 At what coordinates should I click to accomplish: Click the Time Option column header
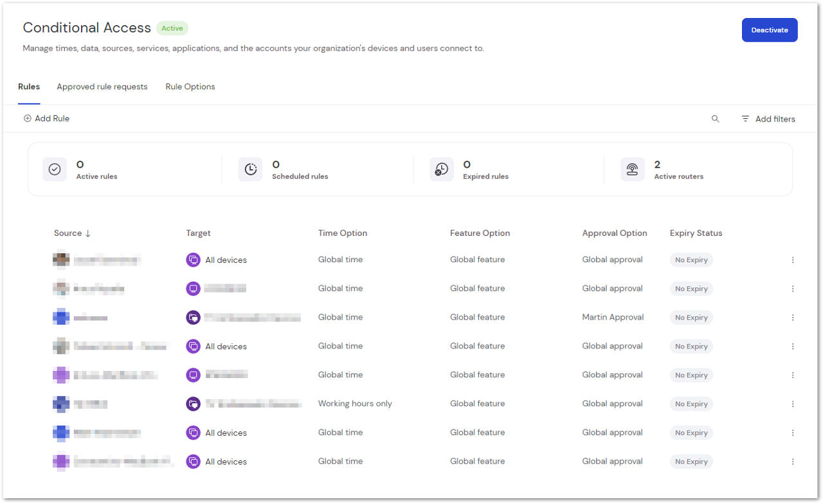[343, 233]
